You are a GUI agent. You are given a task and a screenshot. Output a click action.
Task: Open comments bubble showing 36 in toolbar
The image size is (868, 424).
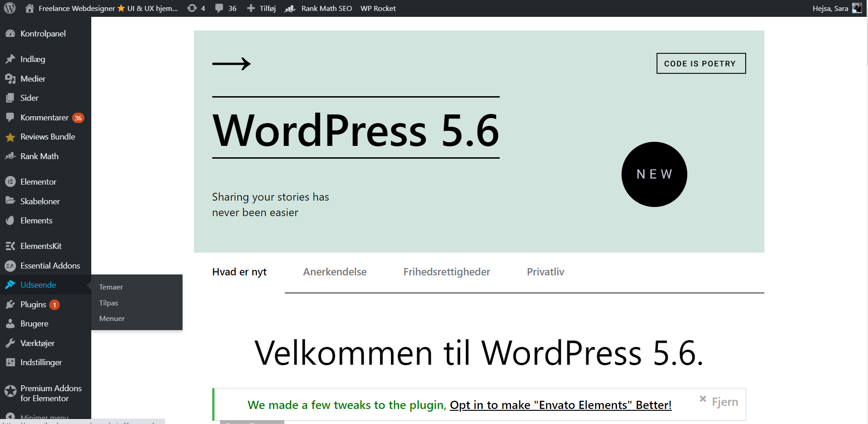pos(220,8)
